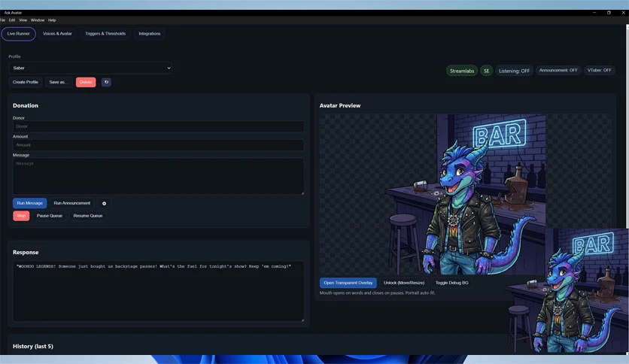Open the View menu
629x364 pixels.
(x=23, y=20)
